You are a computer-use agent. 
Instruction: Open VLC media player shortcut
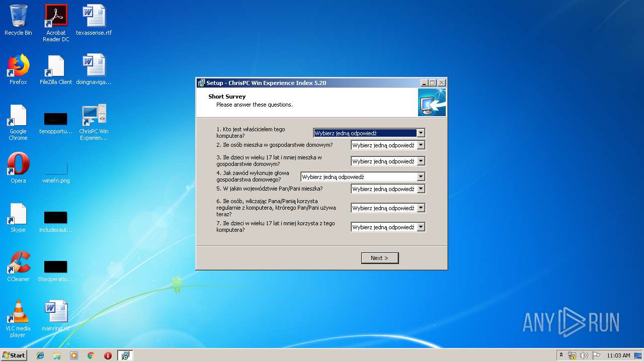(x=18, y=319)
